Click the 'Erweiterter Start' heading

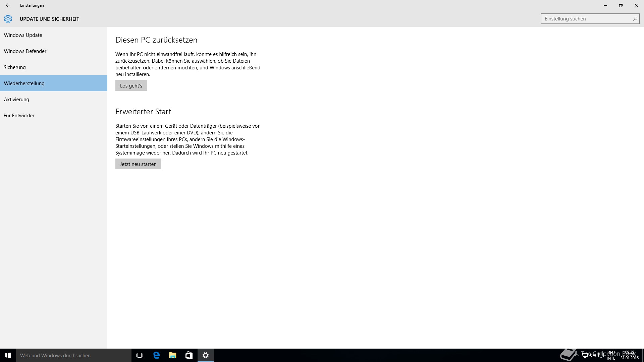click(x=143, y=112)
